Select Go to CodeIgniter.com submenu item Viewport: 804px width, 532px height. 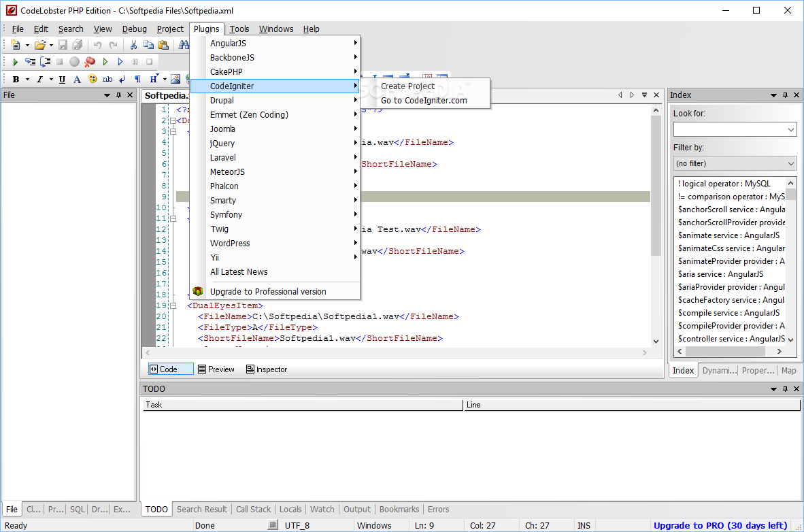click(425, 101)
